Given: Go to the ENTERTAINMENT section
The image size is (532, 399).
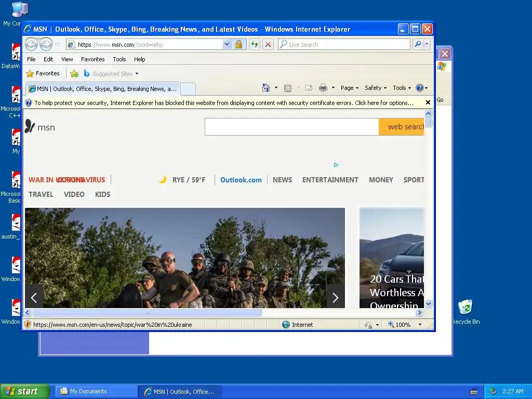Looking at the screenshot, I should (330, 180).
